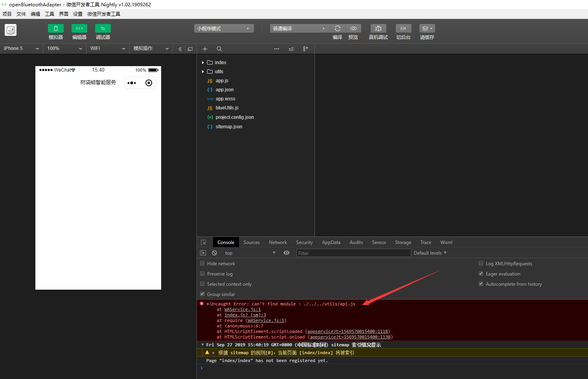This screenshot has height=379, width=588.
Task: Detach the simulator window icon
Action: click(x=190, y=49)
